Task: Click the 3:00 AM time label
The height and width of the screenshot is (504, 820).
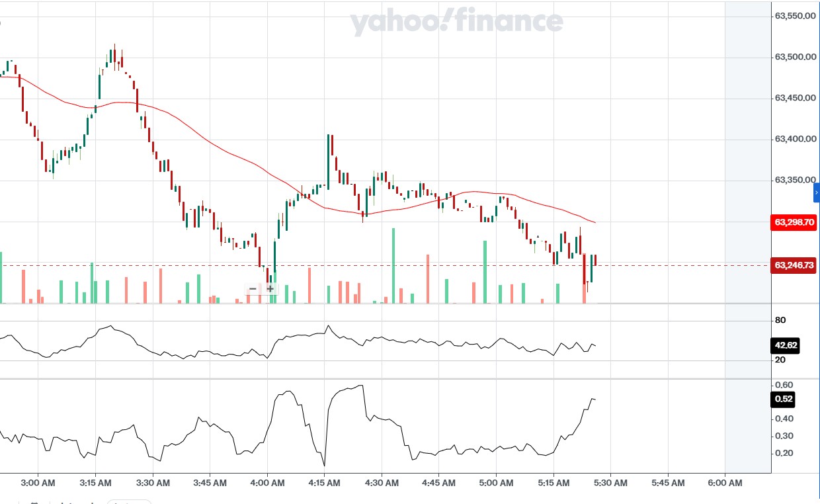Action: tap(38, 483)
